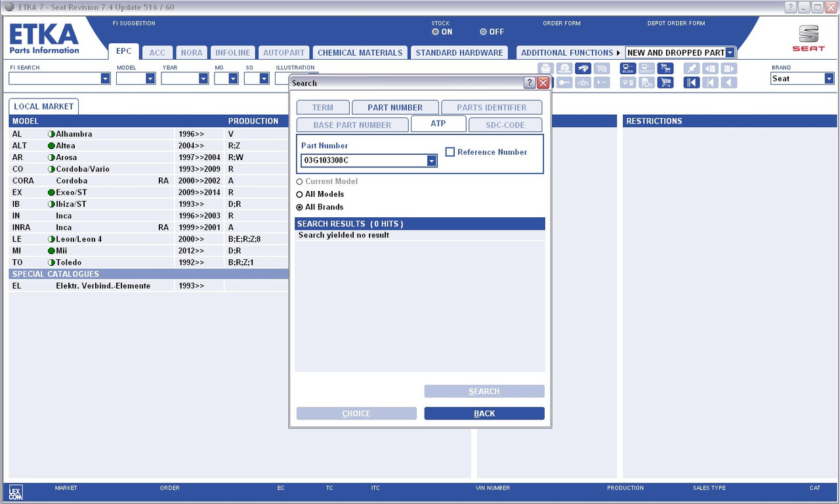This screenshot has width=840, height=504.
Task: Click the ELSA toolbar icon
Action: (x=628, y=68)
